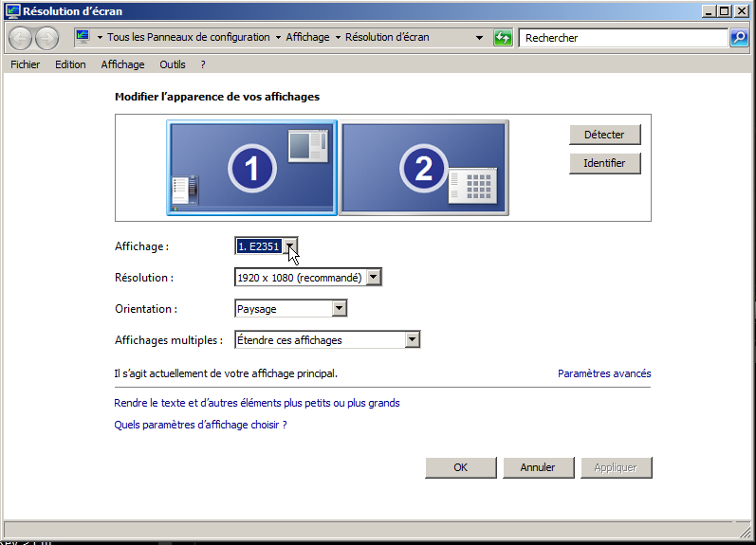The height and width of the screenshot is (545, 756).
Task: Click the Back navigation arrow button
Action: (21, 38)
